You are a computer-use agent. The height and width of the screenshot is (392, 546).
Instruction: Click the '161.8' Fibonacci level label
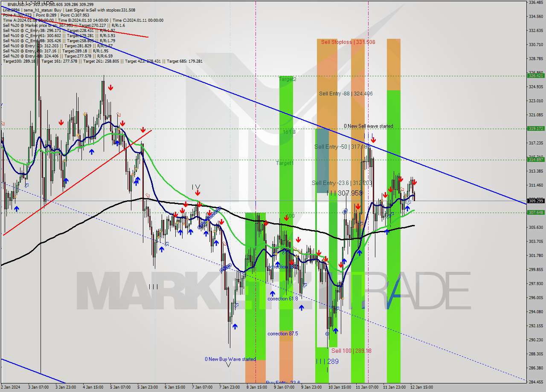click(289, 132)
